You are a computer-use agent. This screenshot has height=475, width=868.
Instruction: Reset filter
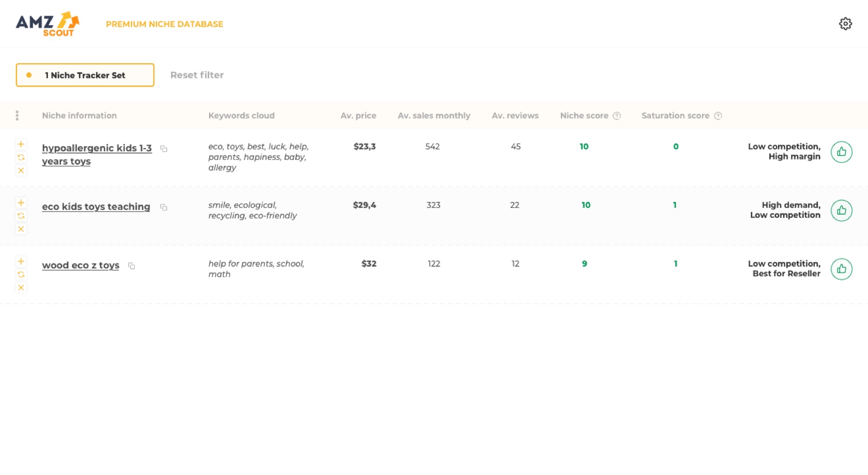coord(197,75)
